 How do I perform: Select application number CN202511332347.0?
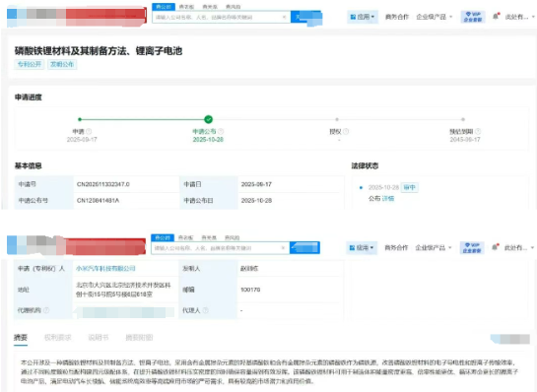click(103, 184)
